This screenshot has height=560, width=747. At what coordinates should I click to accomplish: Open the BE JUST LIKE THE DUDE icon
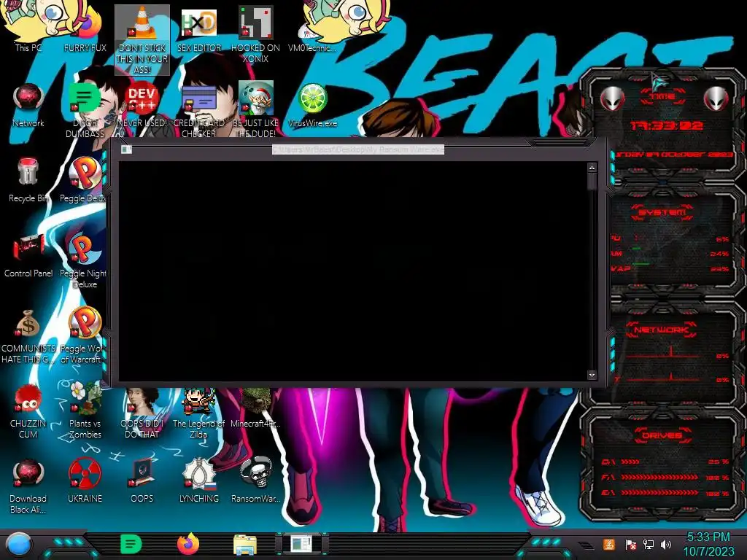(255, 111)
